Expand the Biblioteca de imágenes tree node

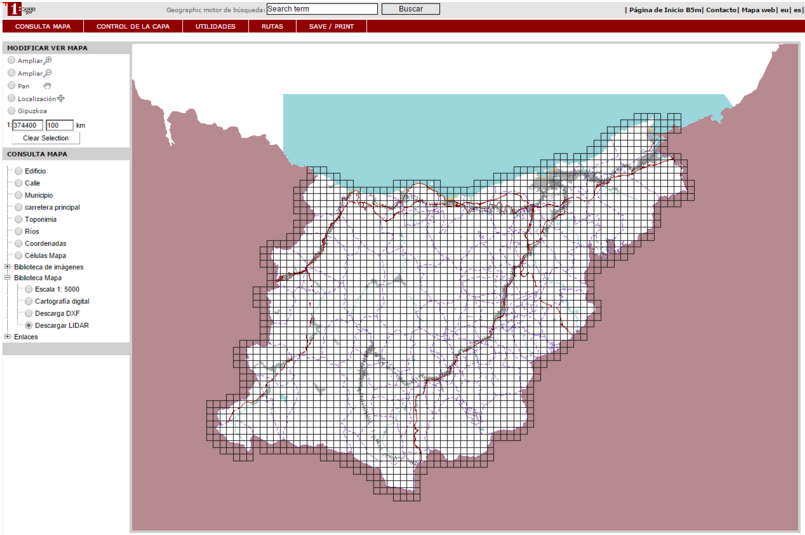[8, 267]
